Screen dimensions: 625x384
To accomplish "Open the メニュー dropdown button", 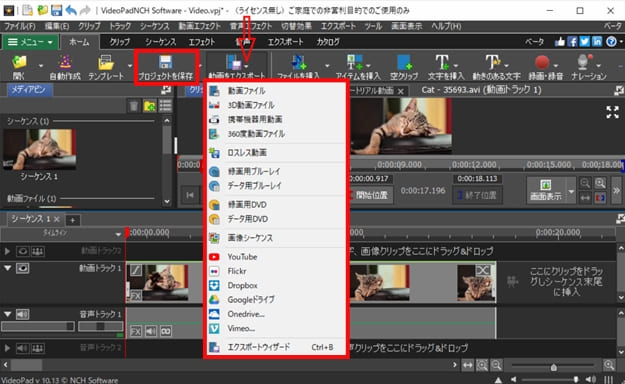I will coord(30,42).
